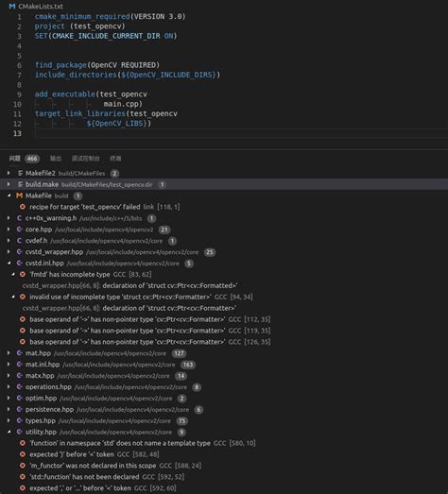Switch to the Problems tab

[14, 159]
